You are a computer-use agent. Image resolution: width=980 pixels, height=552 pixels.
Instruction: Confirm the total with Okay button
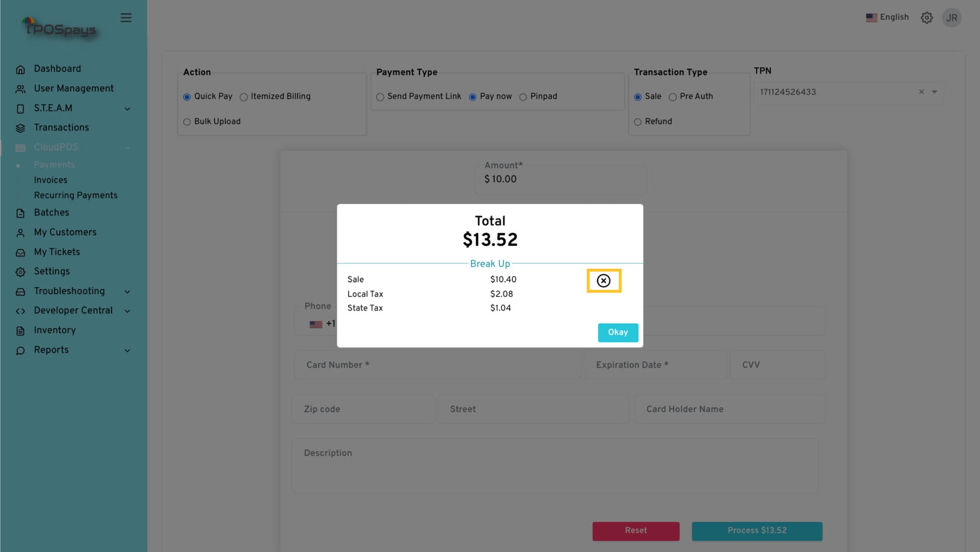pyautogui.click(x=618, y=332)
